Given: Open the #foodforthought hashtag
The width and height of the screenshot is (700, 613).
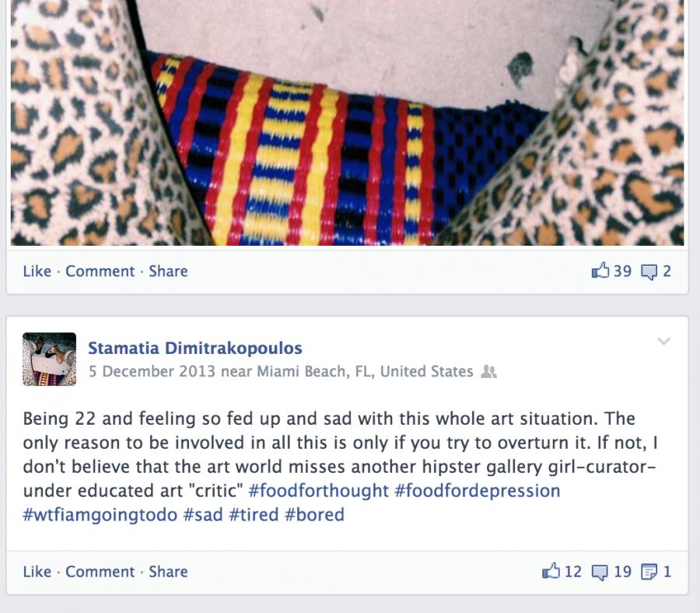Looking at the screenshot, I should (318, 491).
